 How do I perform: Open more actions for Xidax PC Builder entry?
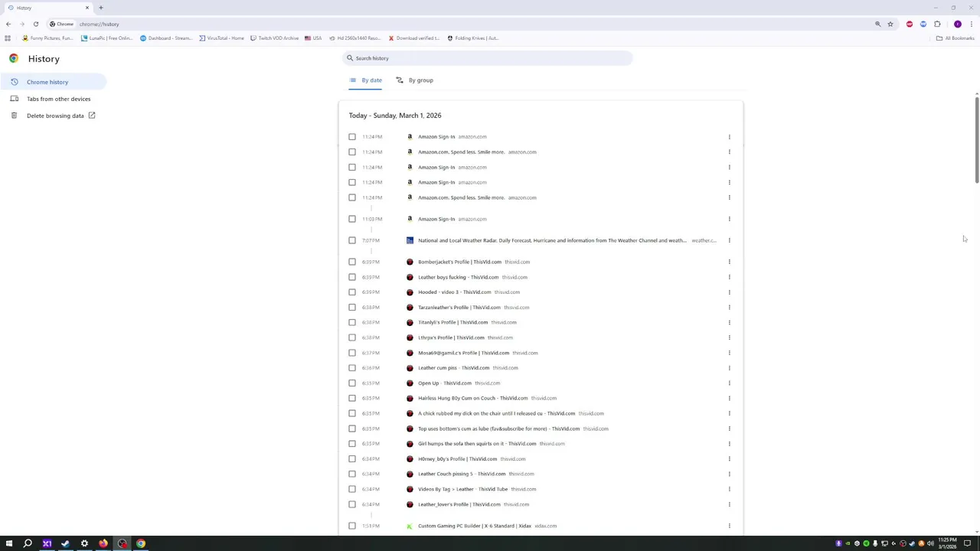(729, 526)
